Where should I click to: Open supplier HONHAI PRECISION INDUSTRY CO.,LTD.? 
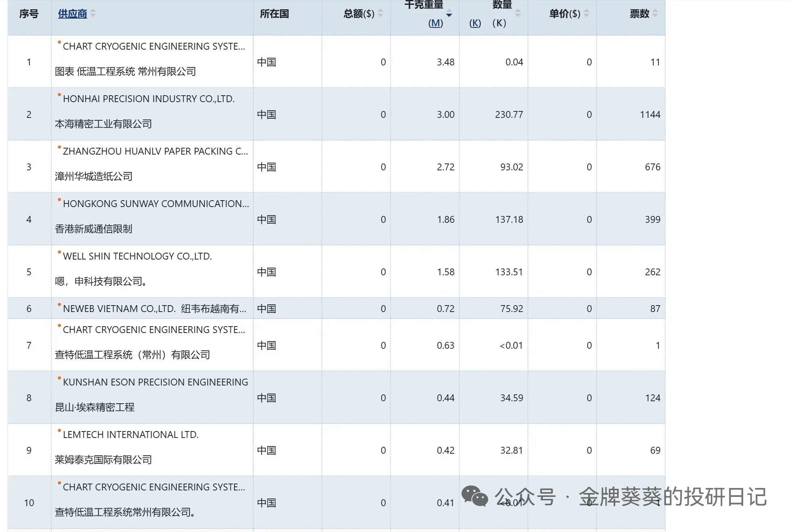[149, 99]
